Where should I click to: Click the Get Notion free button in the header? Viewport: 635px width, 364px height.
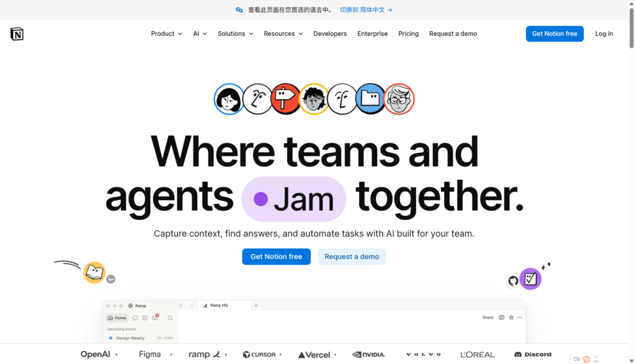coord(554,33)
